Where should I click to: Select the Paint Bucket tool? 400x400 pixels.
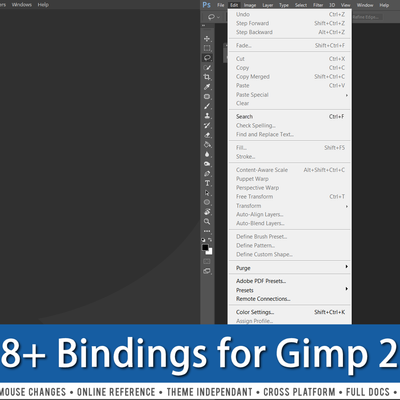(x=207, y=145)
